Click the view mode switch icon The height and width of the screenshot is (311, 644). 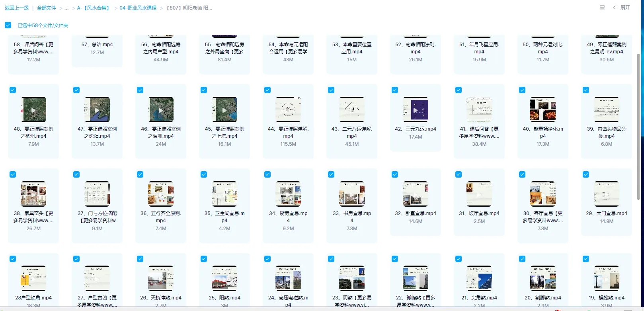click(602, 8)
